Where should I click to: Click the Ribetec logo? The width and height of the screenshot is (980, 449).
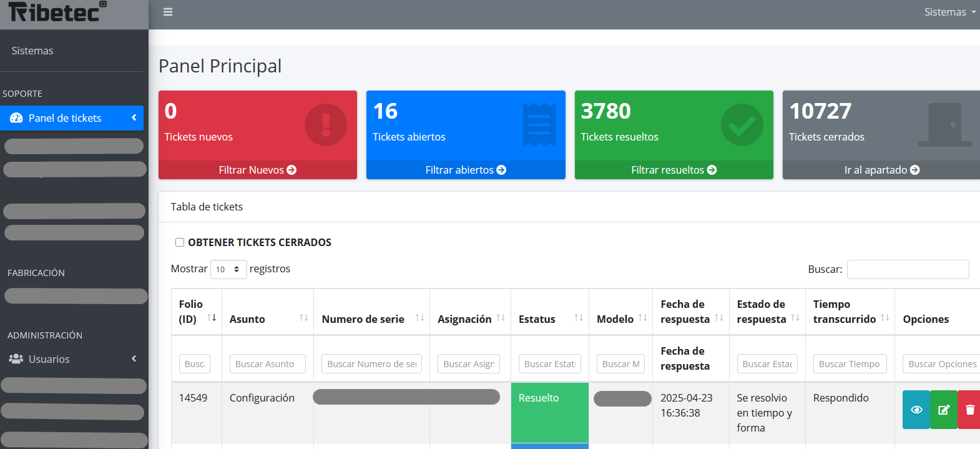pyautogui.click(x=57, y=12)
